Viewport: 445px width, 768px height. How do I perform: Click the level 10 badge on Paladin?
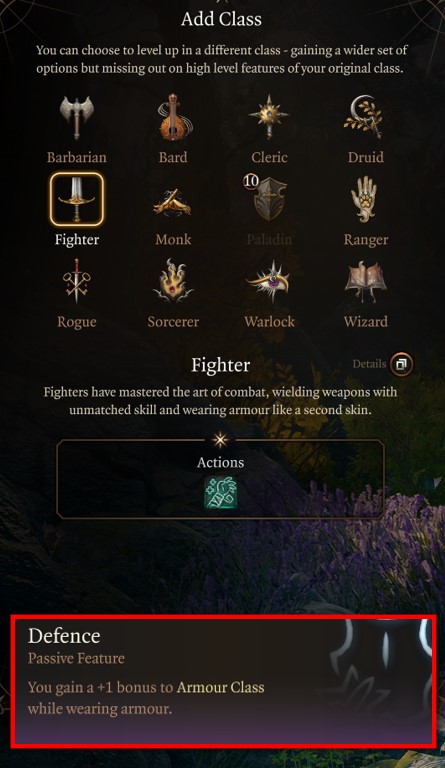click(251, 181)
